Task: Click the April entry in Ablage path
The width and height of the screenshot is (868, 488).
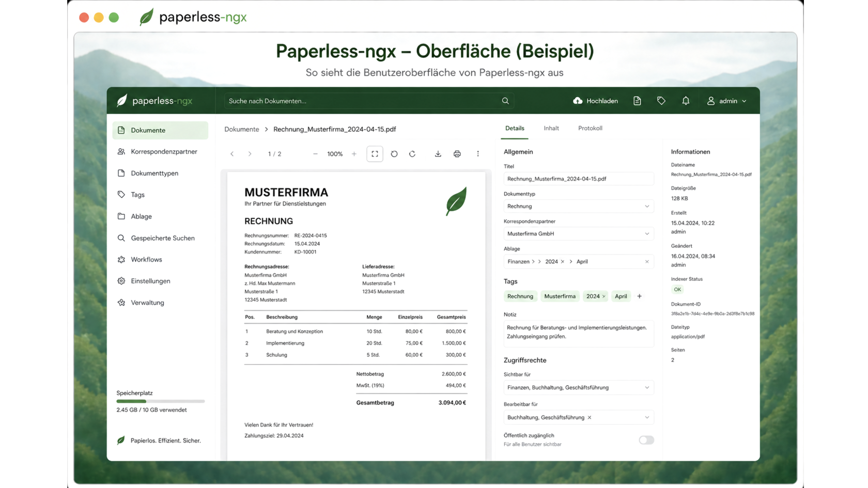Action: [582, 261]
